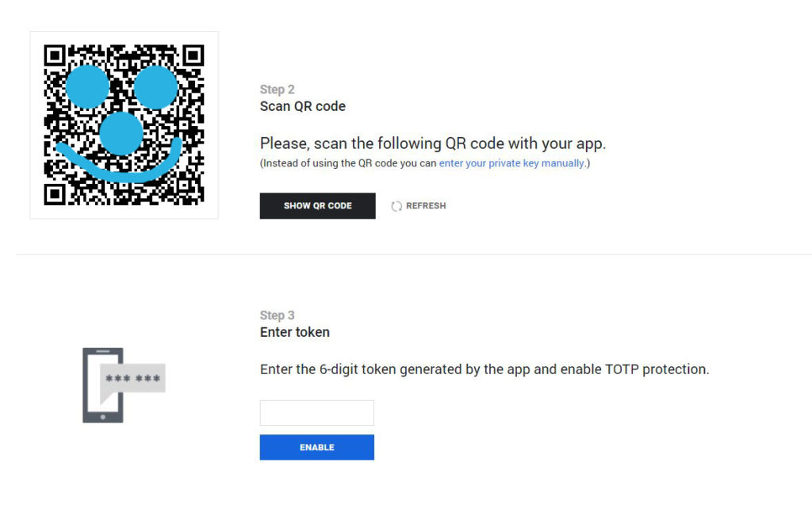
Task: Click the 'Step 2' label
Action: tap(277, 90)
